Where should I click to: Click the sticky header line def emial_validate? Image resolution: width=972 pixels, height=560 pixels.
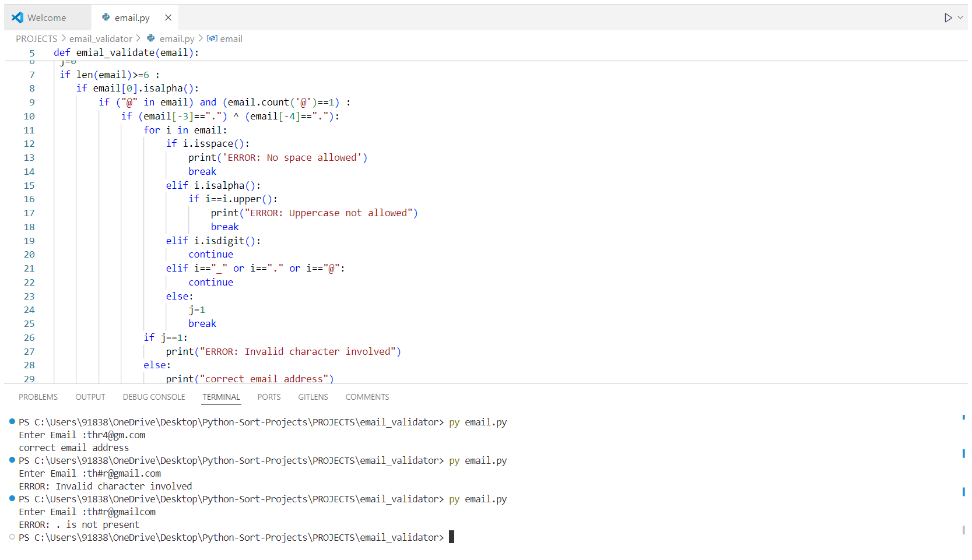pos(127,52)
